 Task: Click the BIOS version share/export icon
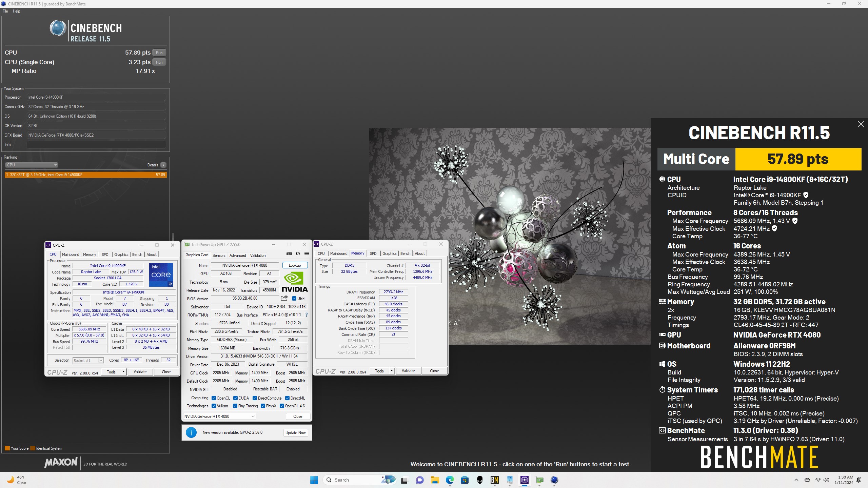(284, 298)
